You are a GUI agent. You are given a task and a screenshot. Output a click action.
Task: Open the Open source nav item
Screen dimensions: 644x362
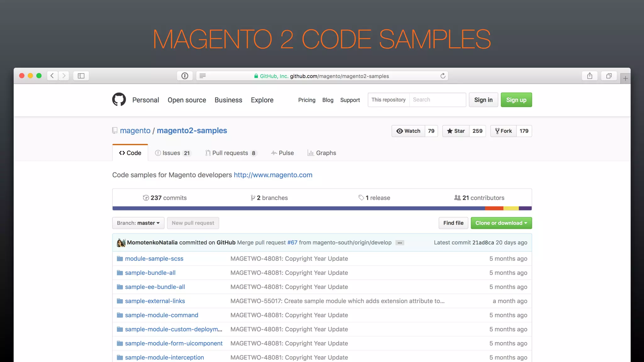click(187, 100)
